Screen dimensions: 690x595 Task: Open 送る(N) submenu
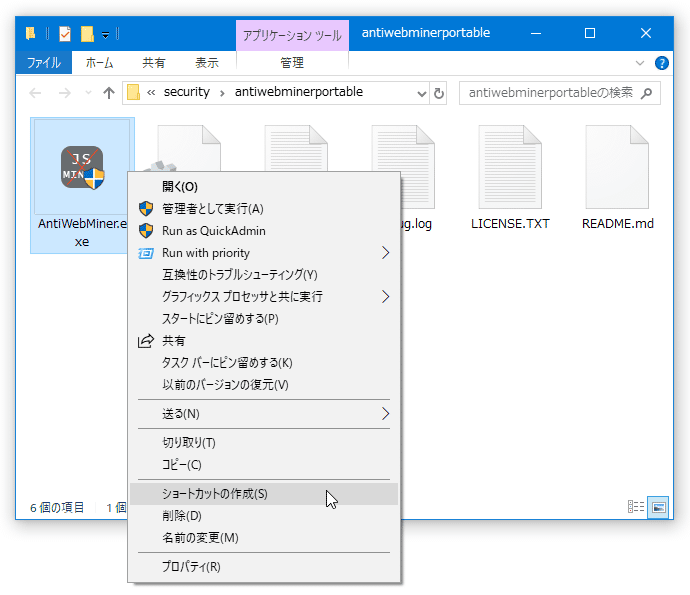[264, 414]
